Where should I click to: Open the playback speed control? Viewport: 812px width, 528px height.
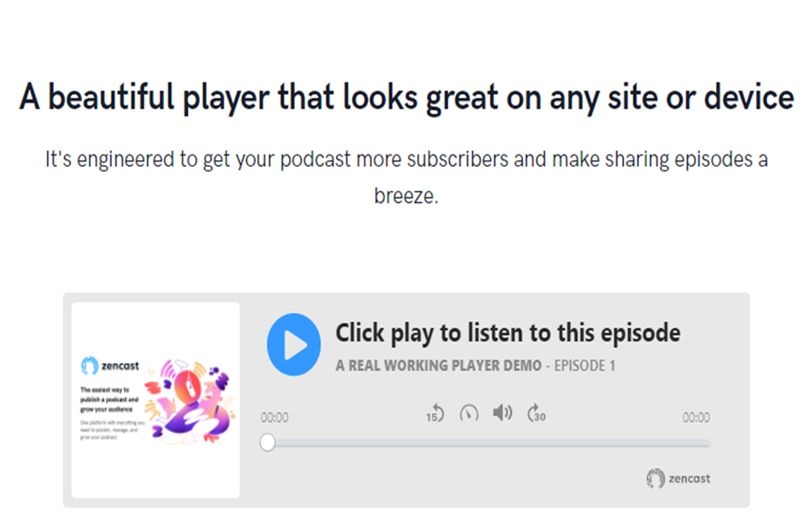pos(469,414)
